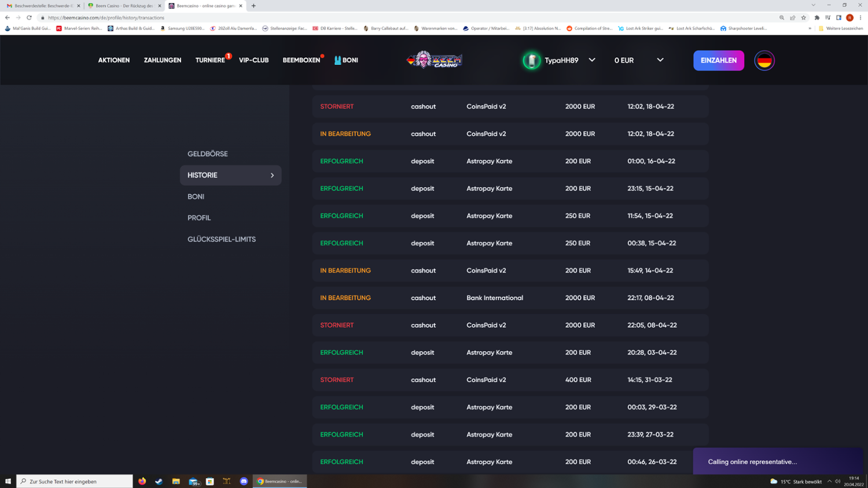
Task: Open GLÜCKSSPIEL-LIMITS in the sidebar
Action: (x=222, y=239)
